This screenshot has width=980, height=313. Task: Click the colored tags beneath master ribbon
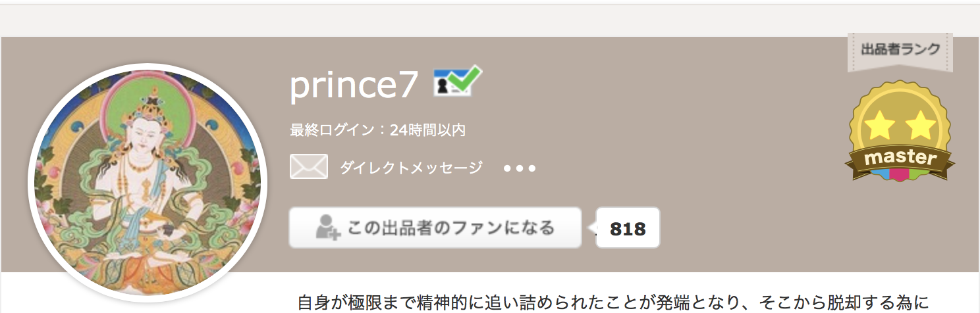pyautogui.click(x=900, y=175)
